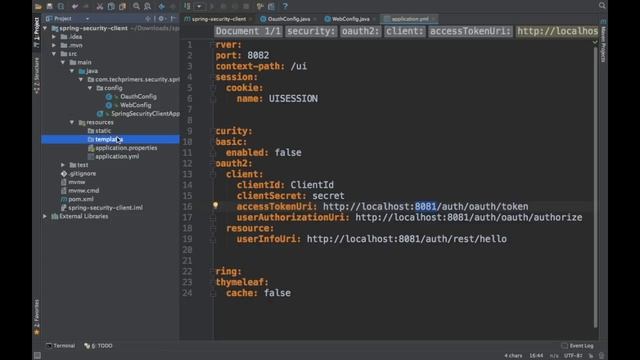Image resolution: width=640 pixels, height=360 pixels.
Task: Click the Find magnifier toolbar icon
Action: click(136, 6)
